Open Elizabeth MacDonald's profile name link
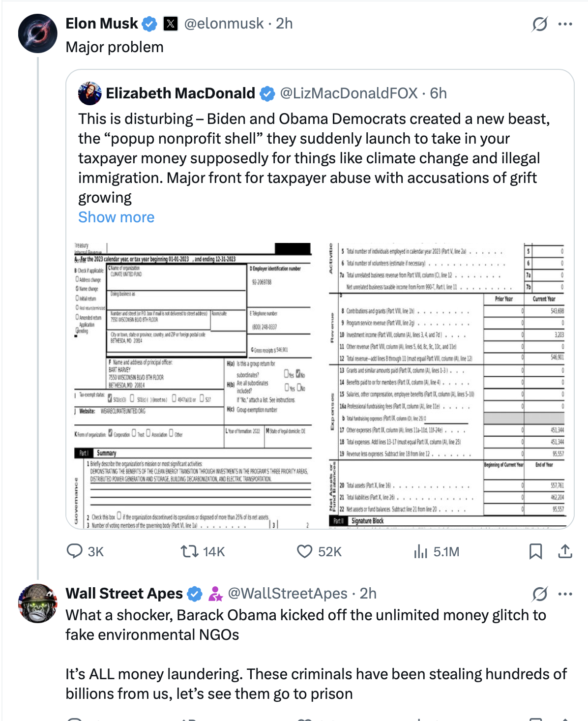The height and width of the screenshot is (721, 588). click(180, 93)
